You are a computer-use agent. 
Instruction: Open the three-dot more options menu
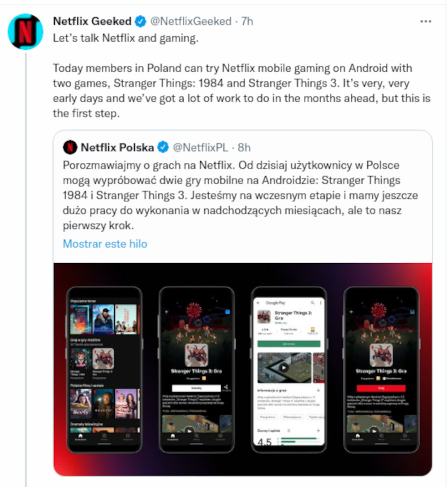(426, 22)
